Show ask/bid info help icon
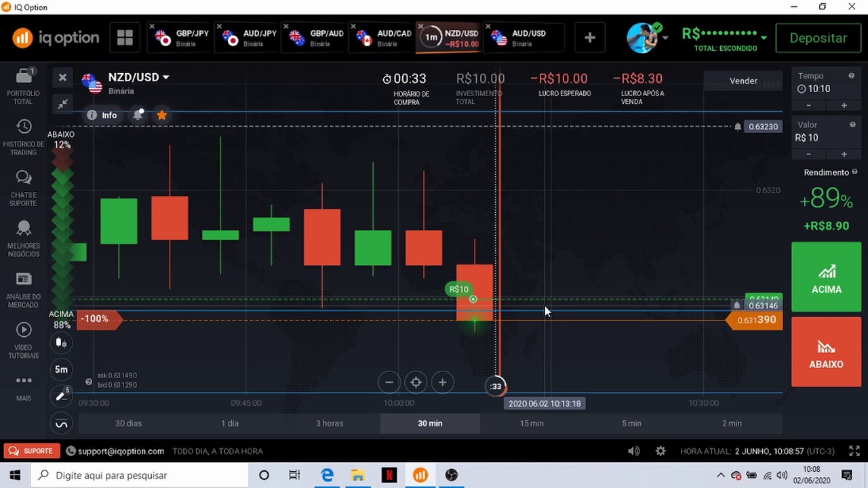The width and height of the screenshot is (868, 488). (89, 382)
